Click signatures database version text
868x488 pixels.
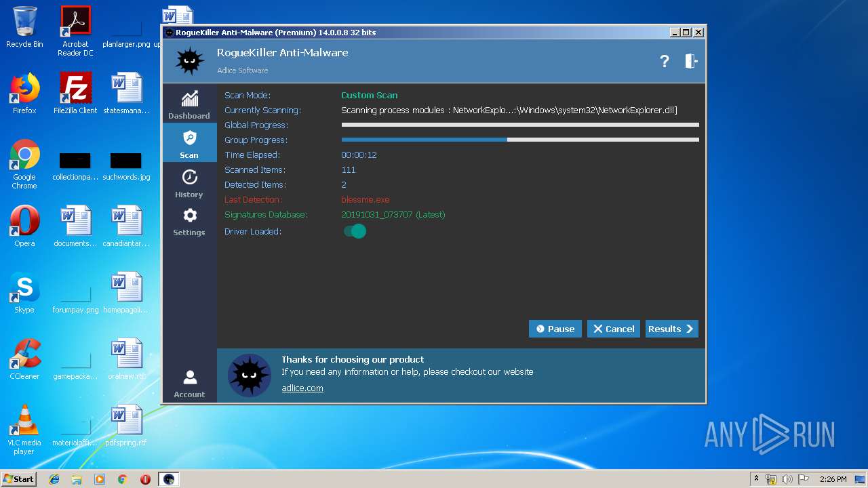(393, 215)
